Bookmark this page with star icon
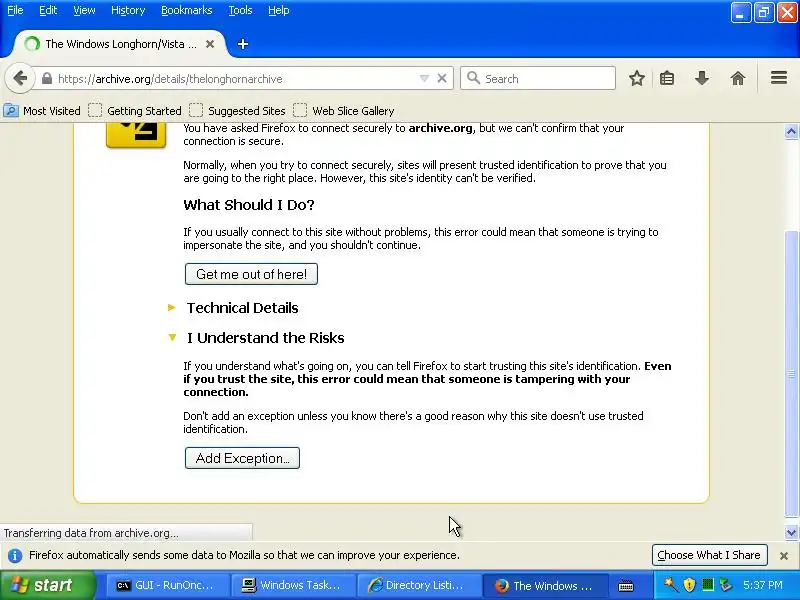Image resolution: width=800 pixels, height=600 pixels. tap(636, 79)
